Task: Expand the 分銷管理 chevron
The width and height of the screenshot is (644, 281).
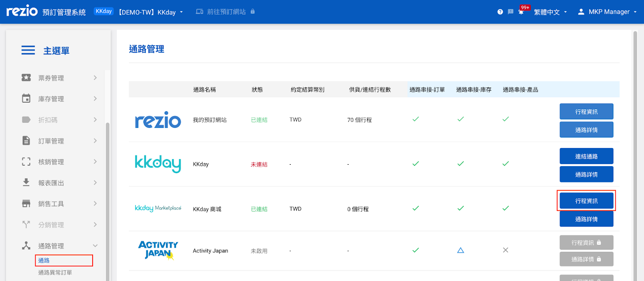Action: point(95,225)
